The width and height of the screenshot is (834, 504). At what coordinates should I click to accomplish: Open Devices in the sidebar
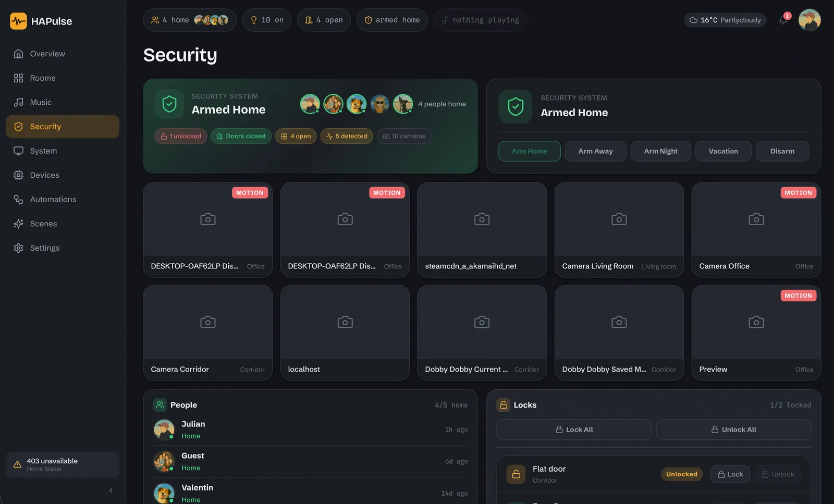click(63, 175)
